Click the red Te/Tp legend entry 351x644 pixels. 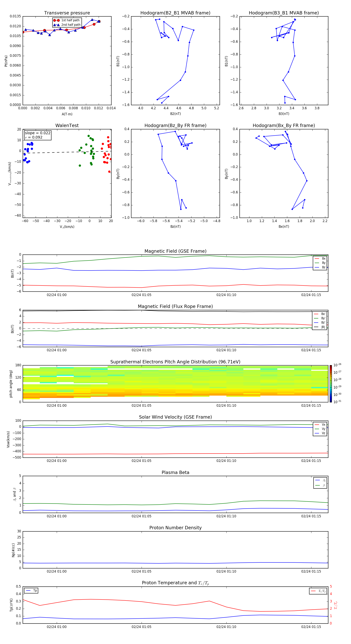tap(318, 591)
